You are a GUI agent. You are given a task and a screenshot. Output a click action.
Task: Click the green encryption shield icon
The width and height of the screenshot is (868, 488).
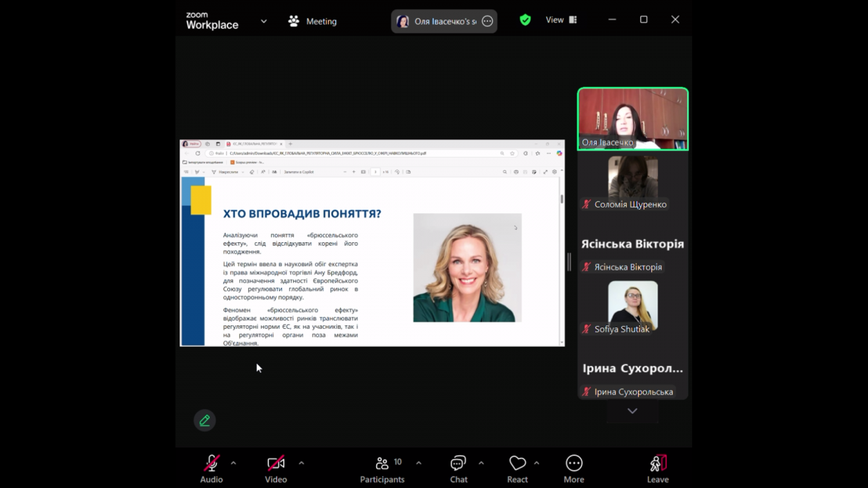click(x=525, y=20)
